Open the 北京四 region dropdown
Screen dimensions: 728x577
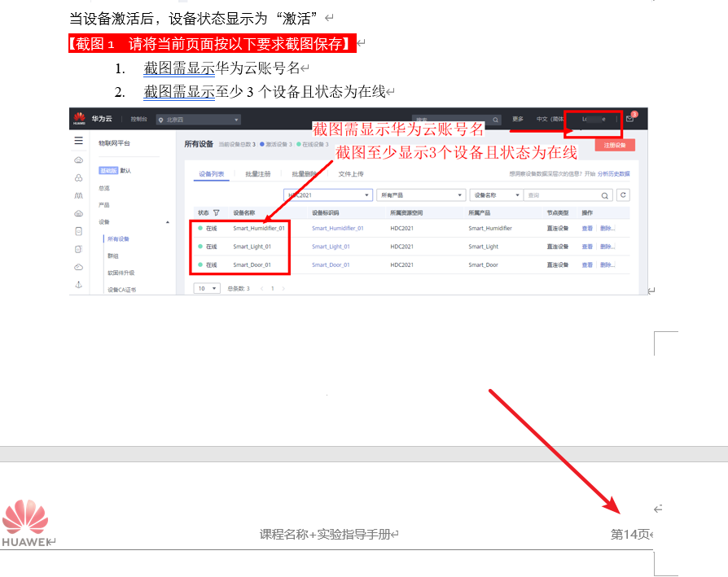point(199,120)
